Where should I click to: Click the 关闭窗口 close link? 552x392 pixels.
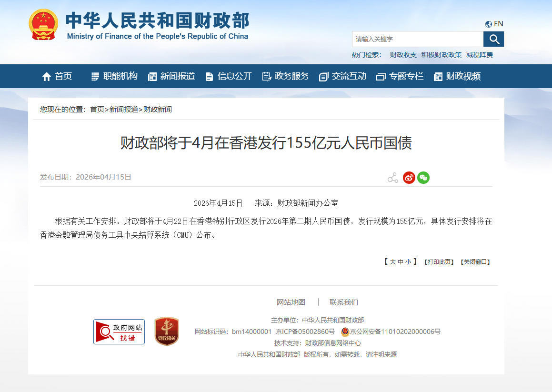click(x=475, y=261)
